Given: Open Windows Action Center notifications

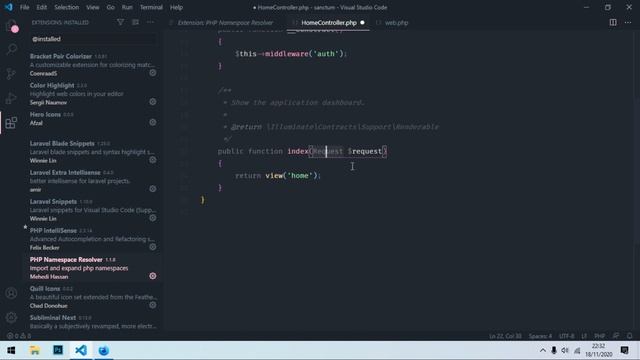Looking at the screenshot, I should pos(624,350).
